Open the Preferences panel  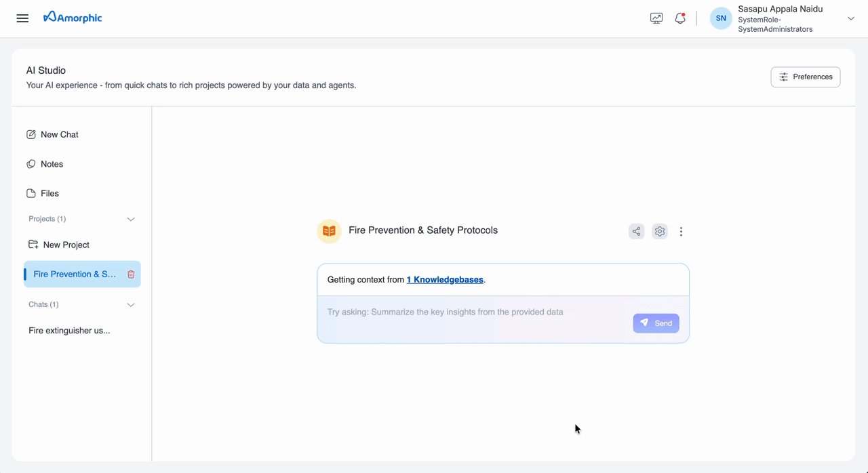(805, 77)
